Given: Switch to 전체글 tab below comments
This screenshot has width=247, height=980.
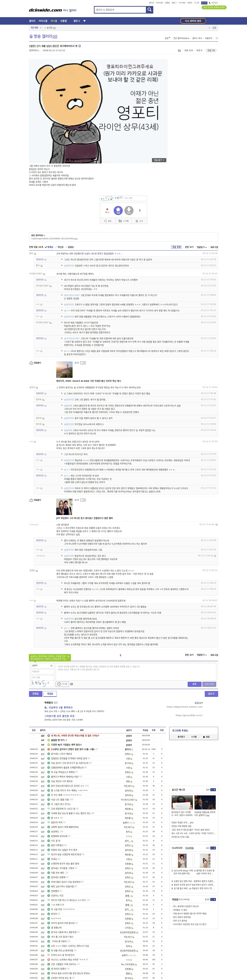Looking at the screenshot, I should tap(36, 694).
